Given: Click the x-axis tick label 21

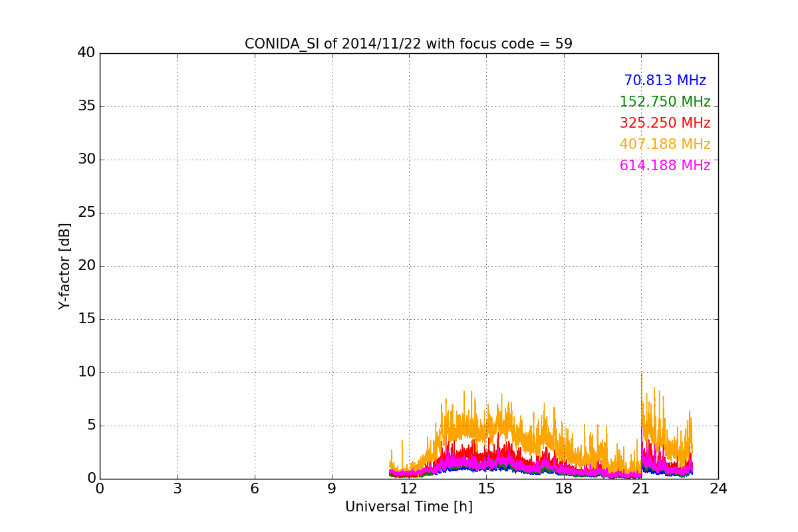Looking at the screenshot, I should pyautogui.click(x=641, y=489).
